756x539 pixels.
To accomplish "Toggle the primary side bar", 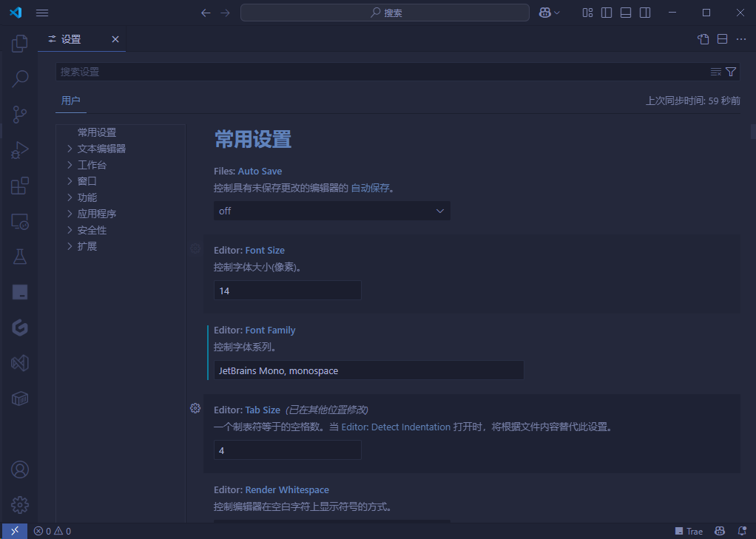I will click(607, 13).
